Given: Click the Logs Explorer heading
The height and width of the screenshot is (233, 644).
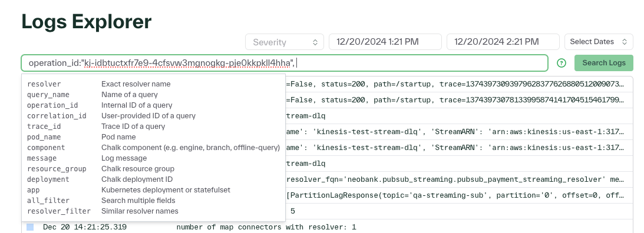Looking at the screenshot, I should [x=86, y=21].
